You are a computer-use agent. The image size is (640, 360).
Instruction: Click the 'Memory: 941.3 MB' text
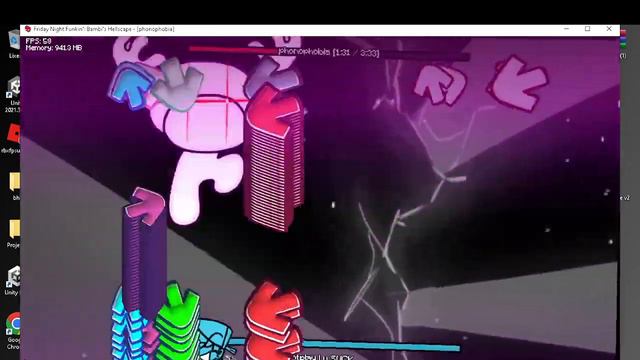[x=53, y=48]
